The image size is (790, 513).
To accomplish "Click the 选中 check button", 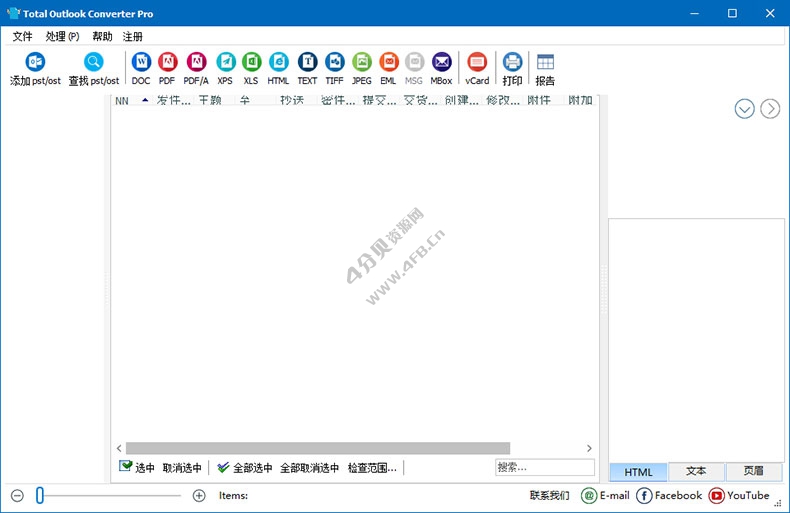I will (137, 468).
